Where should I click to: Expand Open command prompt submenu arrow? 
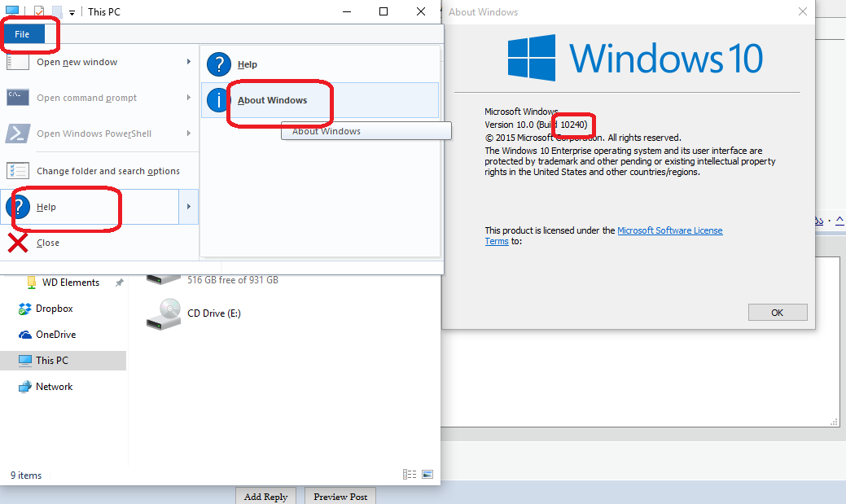click(188, 97)
